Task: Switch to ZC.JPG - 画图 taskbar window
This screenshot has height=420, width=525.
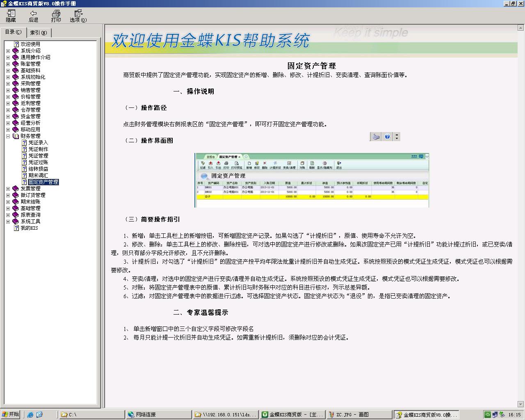Action: pos(360,415)
